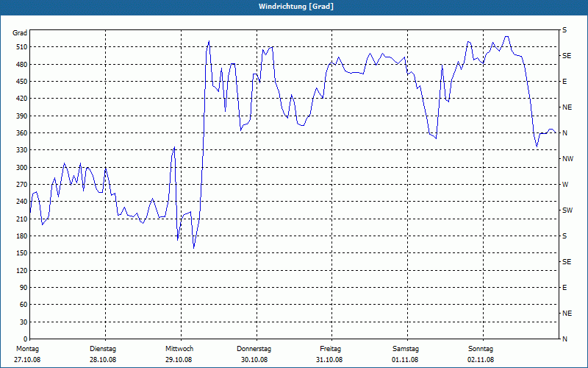Click the date 28.10.08
This screenshot has height=368, width=588.
pos(103,360)
